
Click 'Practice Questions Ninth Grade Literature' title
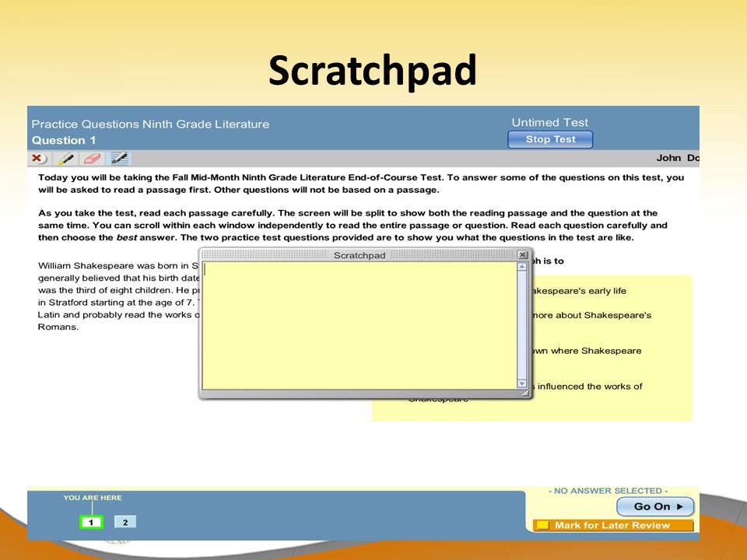pos(150,124)
